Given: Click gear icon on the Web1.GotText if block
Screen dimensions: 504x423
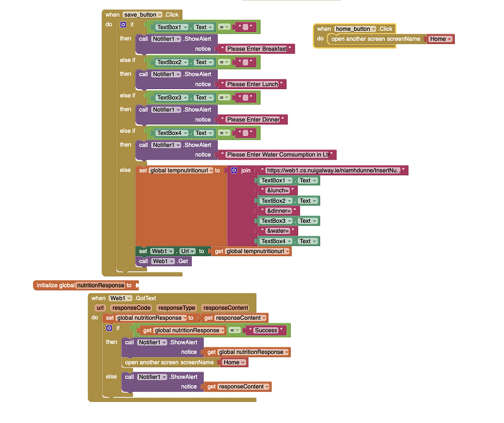Looking at the screenshot, I should pos(109,328).
